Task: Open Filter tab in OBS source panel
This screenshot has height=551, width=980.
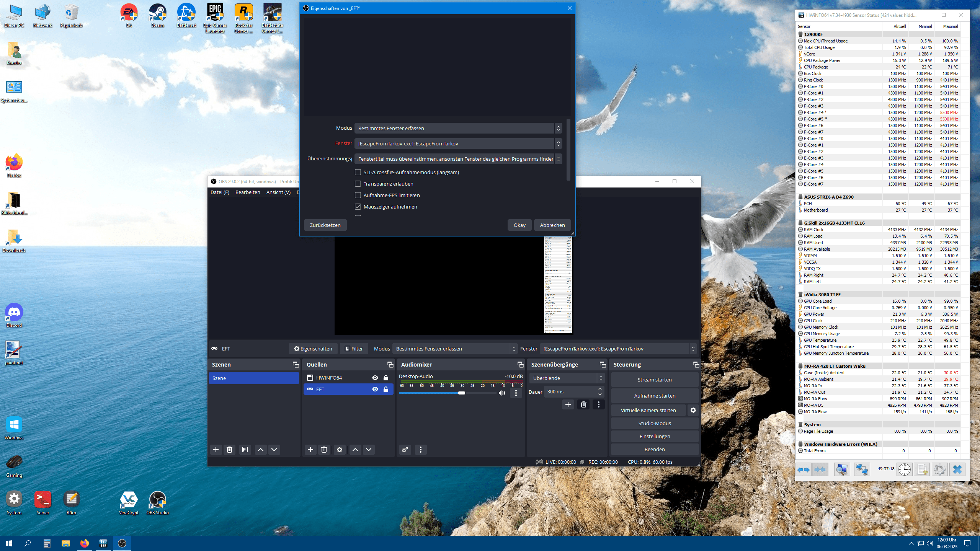Action: click(x=353, y=349)
